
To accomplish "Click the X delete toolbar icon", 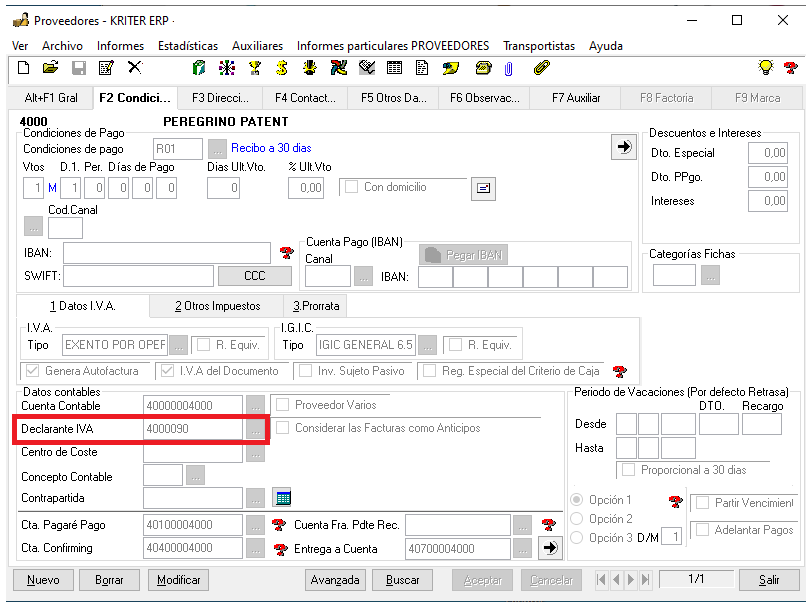I will (134, 67).
